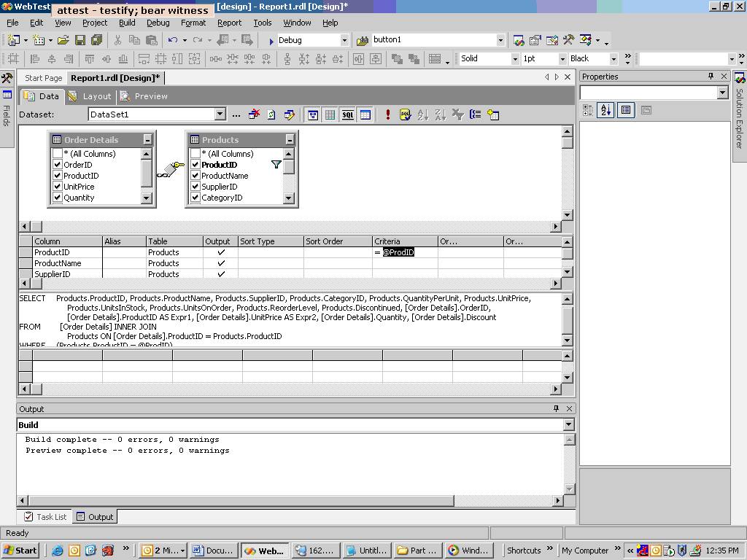Viewport: 747px width, 560px height.
Task: Uncheck Quantity in Order Details table
Action: (x=57, y=198)
